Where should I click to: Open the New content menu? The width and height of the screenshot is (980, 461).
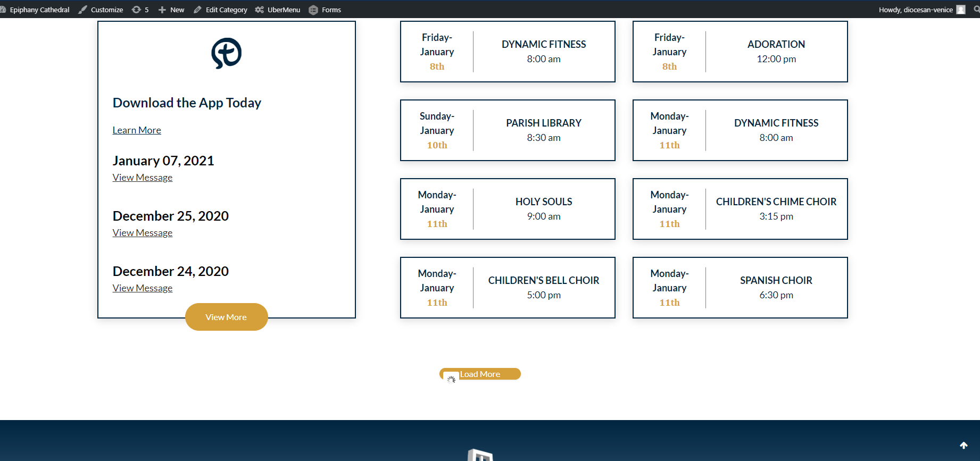(x=171, y=10)
